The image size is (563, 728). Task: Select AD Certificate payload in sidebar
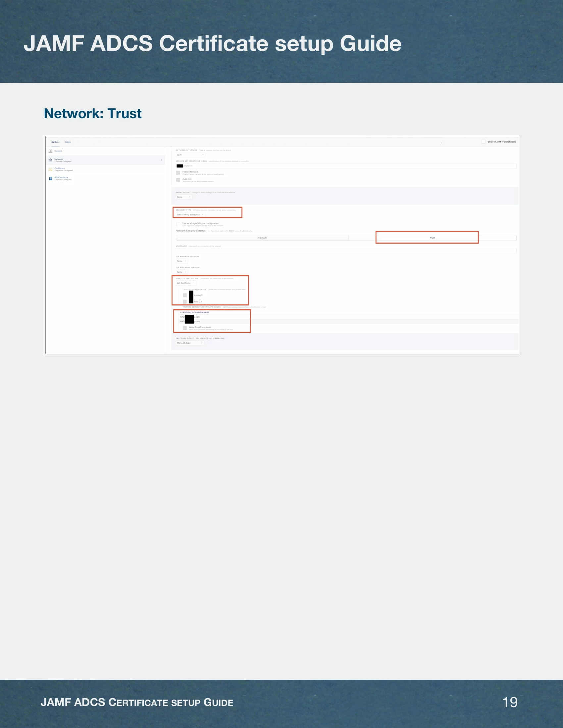[105, 178]
